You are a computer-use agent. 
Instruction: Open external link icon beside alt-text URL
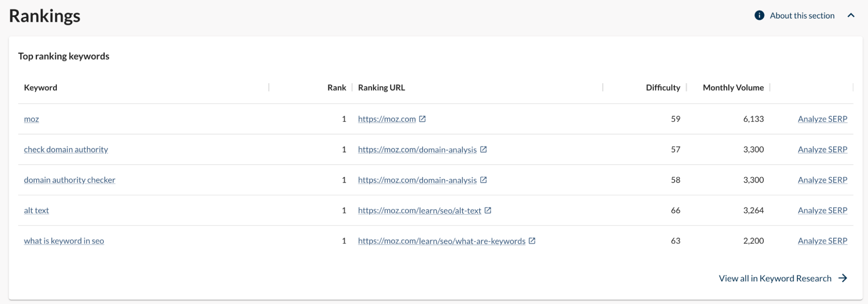[488, 210]
